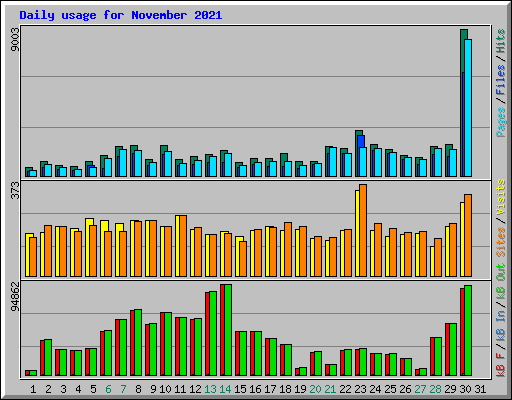The height and width of the screenshot is (400, 512).
Task: Click the orange 'Sites' legend label
Action: (x=500, y=242)
